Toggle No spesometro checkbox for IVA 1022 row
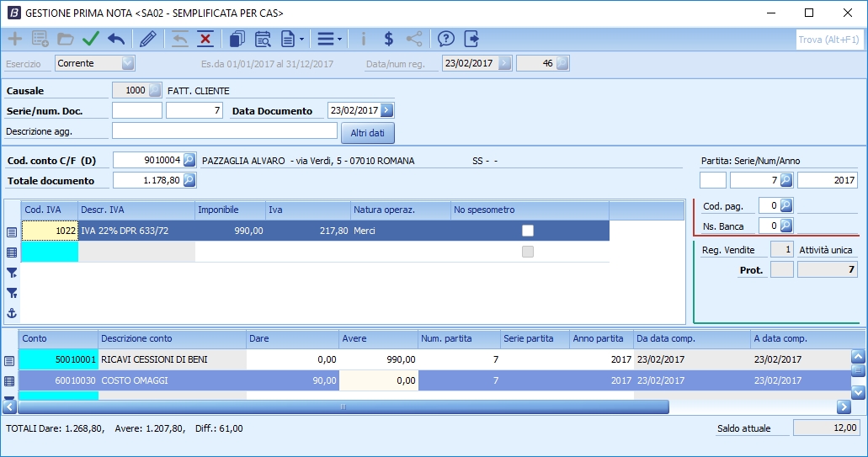This screenshot has height=457, width=868. point(528,231)
